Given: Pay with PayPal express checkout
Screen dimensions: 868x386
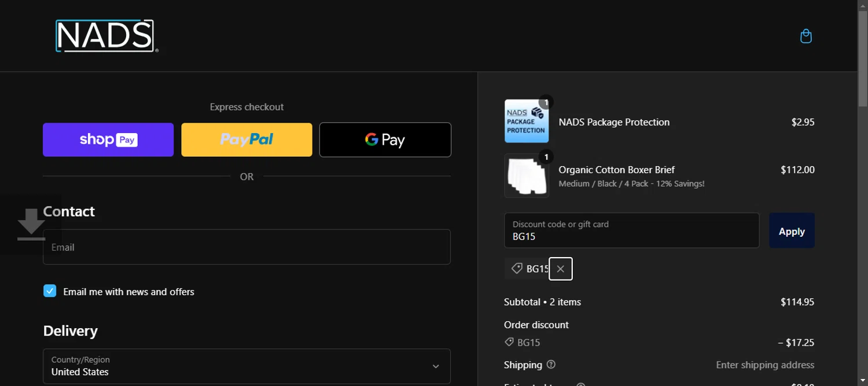Looking at the screenshot, I should pyautogui.click(x=247, y=139).
